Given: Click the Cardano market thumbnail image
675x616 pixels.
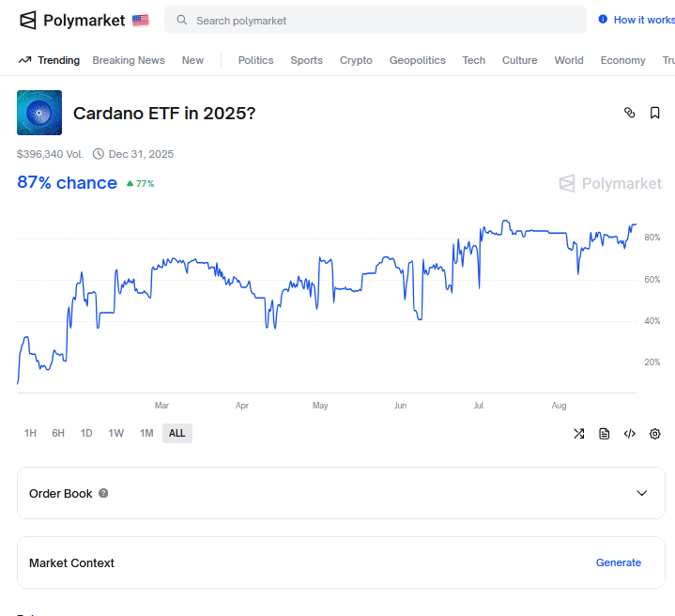Looking at the screenshot, I should 39,113.
